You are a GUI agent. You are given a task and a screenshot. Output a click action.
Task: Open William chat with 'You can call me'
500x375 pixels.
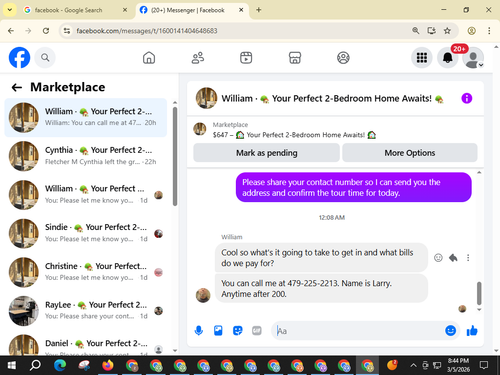click(86, 117)
